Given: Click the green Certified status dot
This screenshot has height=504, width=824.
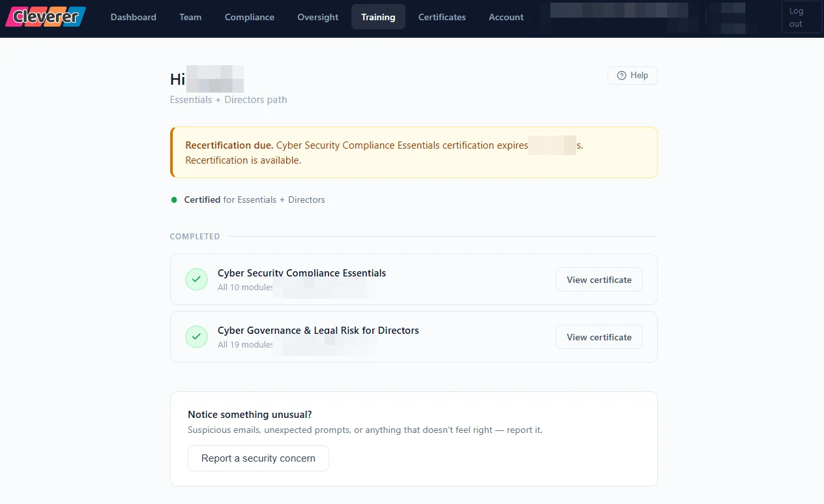Looking at the screenshot, I should point(174,200).
